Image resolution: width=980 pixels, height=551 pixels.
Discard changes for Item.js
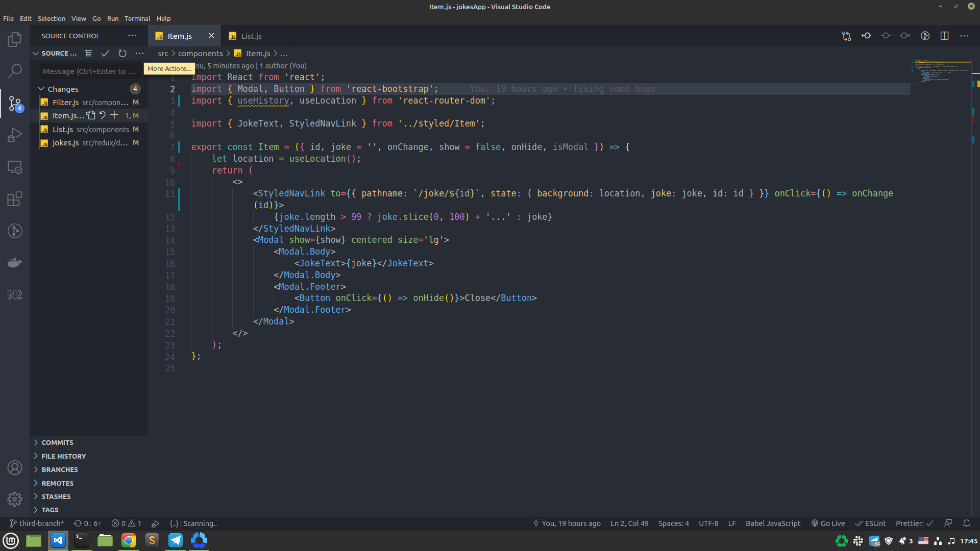pyautogui.click(x=103, y=115)
